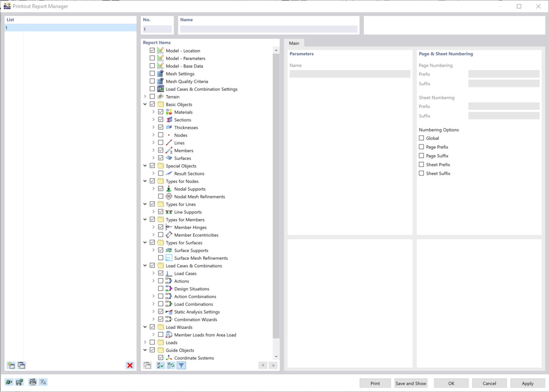This screenshot has width=549, height=392.
Task: Click the Apply button
Action: tap(527, 383)
